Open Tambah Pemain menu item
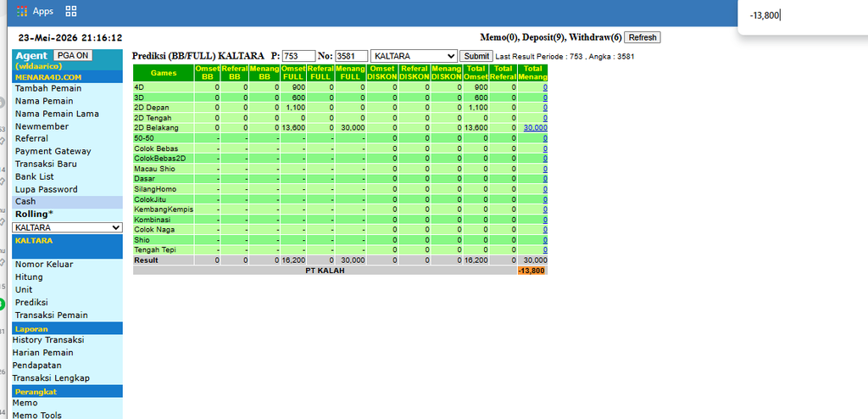The height and width of the screenshot is (419, 868). pyautogui.click(x=48, y=89)
